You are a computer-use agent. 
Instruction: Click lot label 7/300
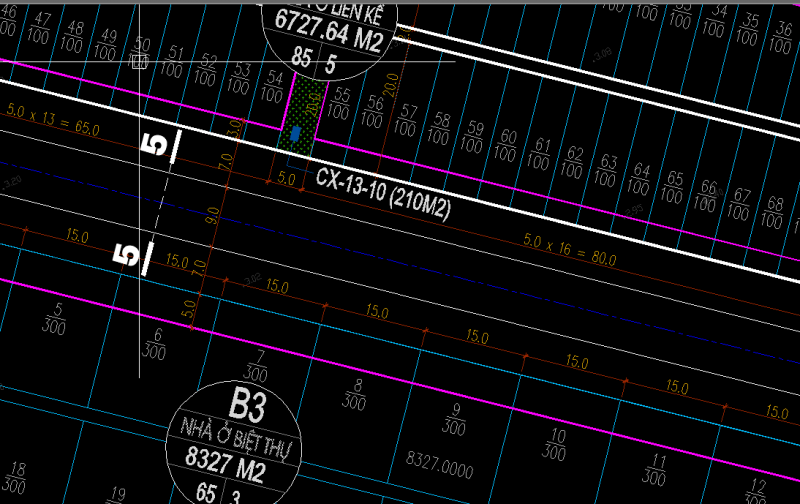coord(256,367)
